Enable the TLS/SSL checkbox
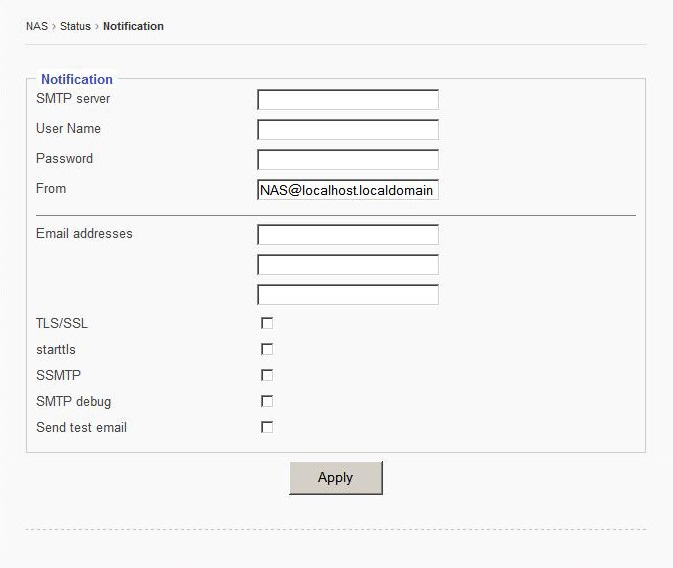Viewport: 673px width, 568px height. coord(267,323)
